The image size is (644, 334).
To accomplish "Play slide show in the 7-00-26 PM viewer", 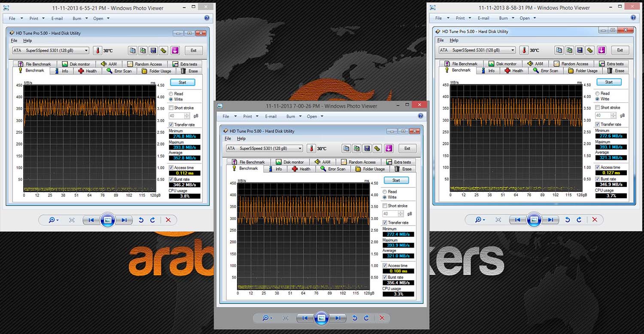I will pos(321,318).
